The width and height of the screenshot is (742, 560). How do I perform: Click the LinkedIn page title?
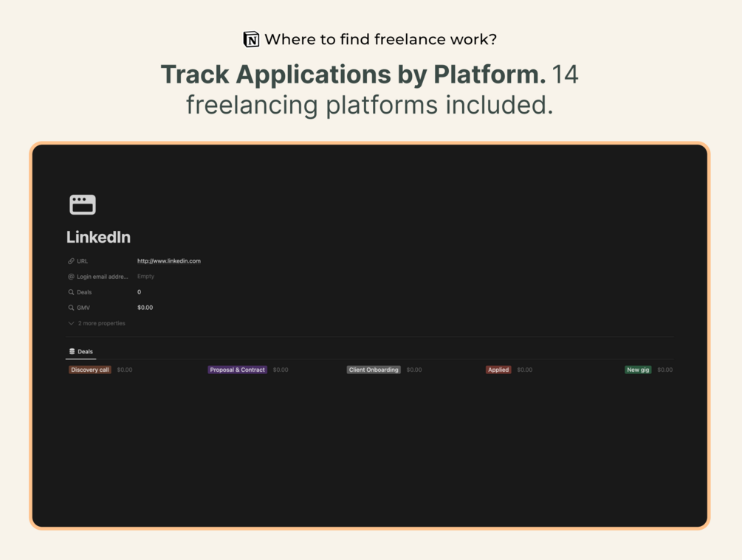[98, 237]
